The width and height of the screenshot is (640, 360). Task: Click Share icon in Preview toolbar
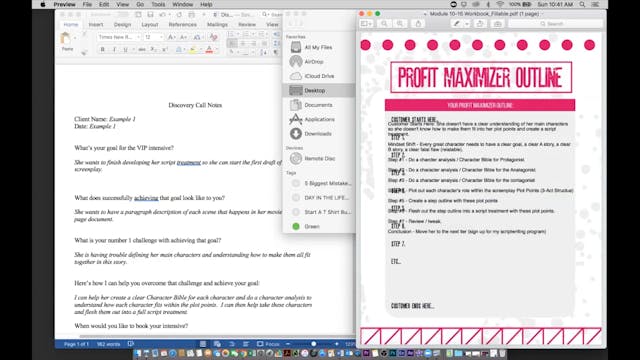click(x=418, y=24)
